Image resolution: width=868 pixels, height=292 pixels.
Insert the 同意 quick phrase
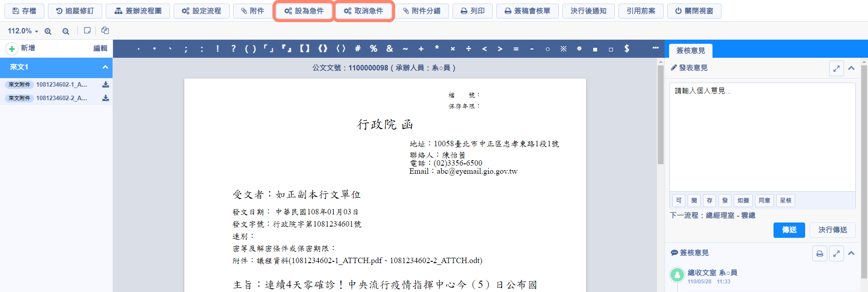point(764,200)
